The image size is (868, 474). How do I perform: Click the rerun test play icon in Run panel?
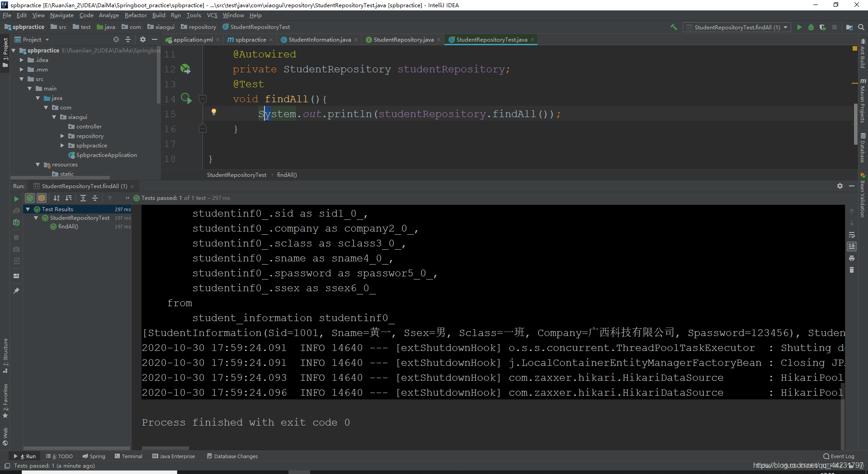[x=16, y=199]
